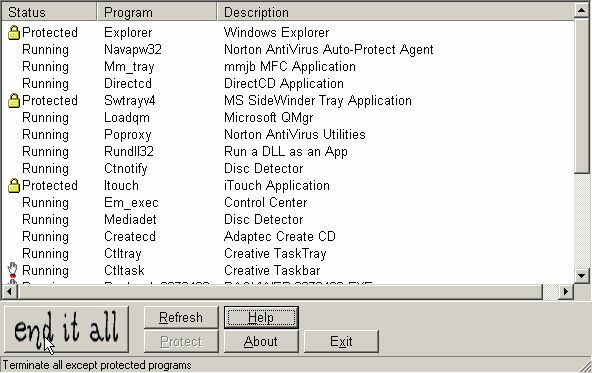Click the horizontal scrollbar left arrow
The height and width of the screenshot is (373, 592).
pos(10,291)
